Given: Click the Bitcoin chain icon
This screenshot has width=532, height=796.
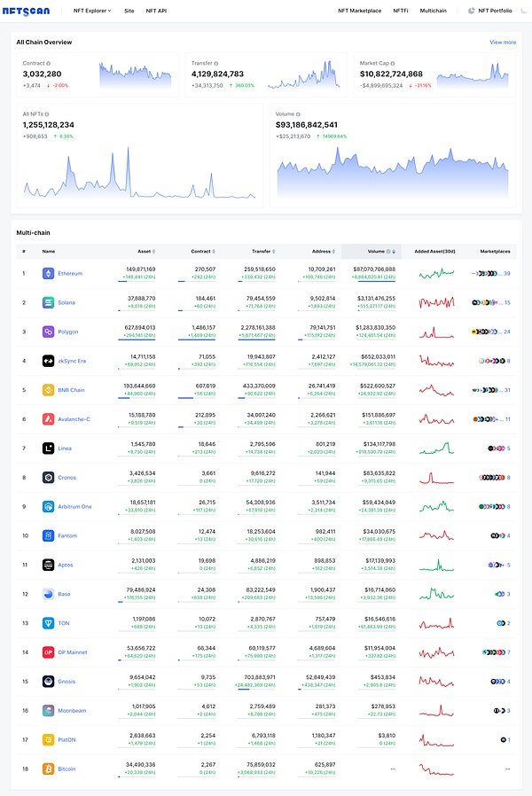Looking at the screenshot, I should (x=48, y=769).
